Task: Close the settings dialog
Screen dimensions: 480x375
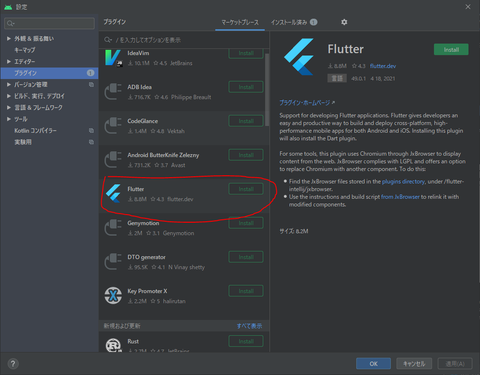Action: [x=468, y=7]
